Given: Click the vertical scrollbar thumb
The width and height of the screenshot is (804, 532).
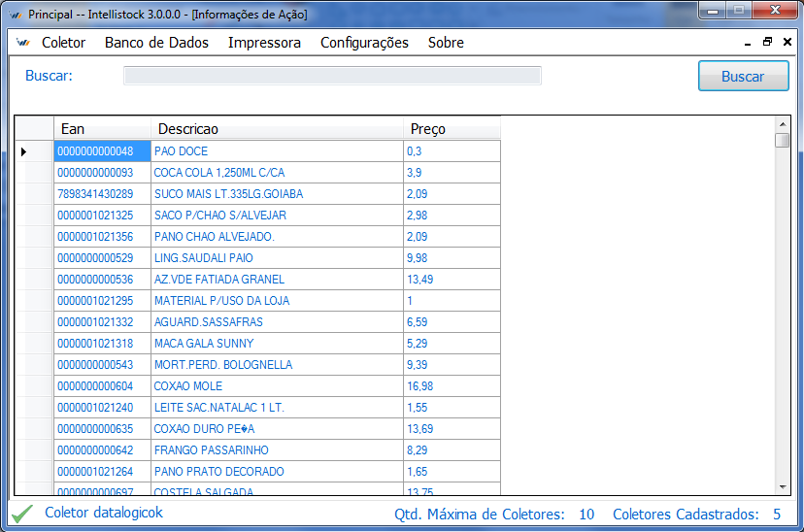Looking at the screenshot, I should pos(783,140).
